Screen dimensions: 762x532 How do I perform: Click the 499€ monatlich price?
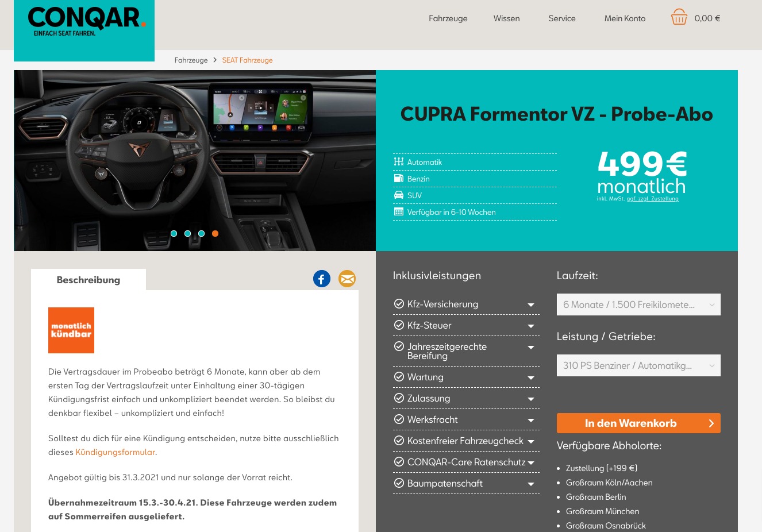642,172
